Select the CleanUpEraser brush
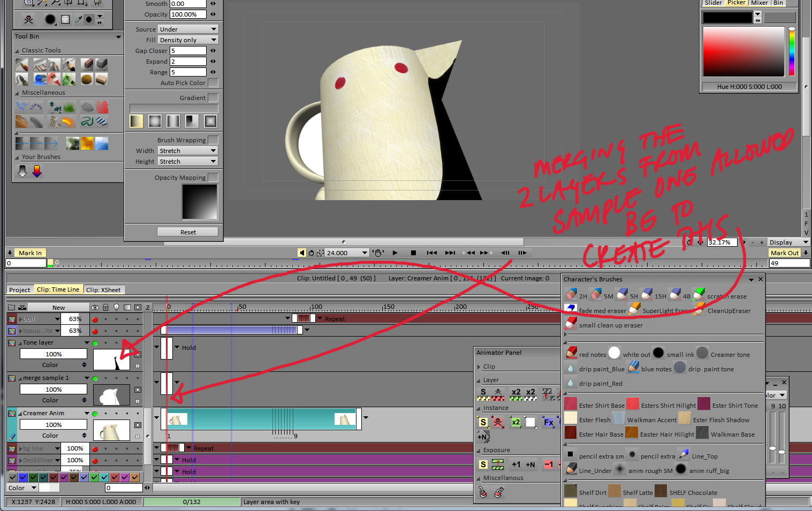The height and width of the screenshot is (511, 812). [699, 309]
